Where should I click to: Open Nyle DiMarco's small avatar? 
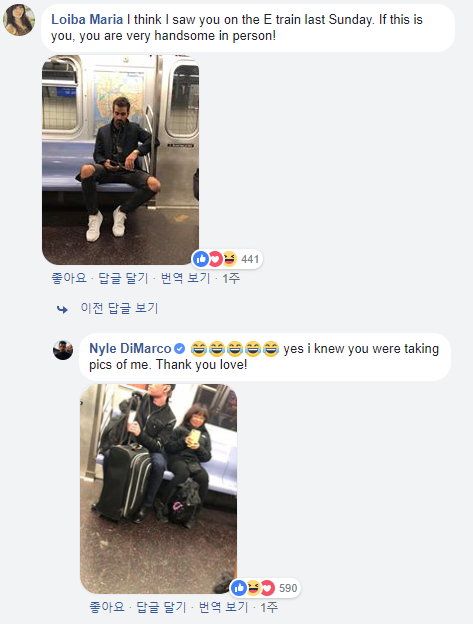point(63,350)
